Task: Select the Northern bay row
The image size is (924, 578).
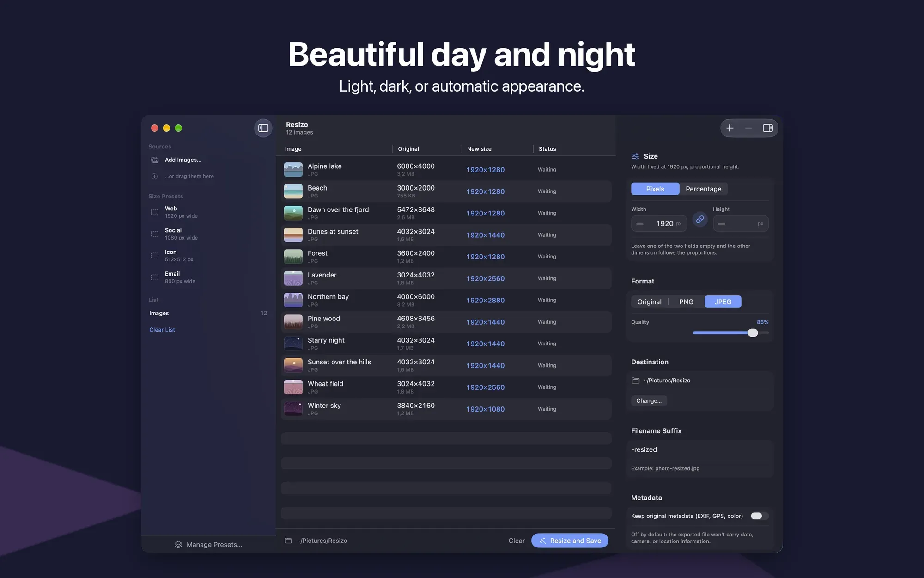Action: pos(446,300)
